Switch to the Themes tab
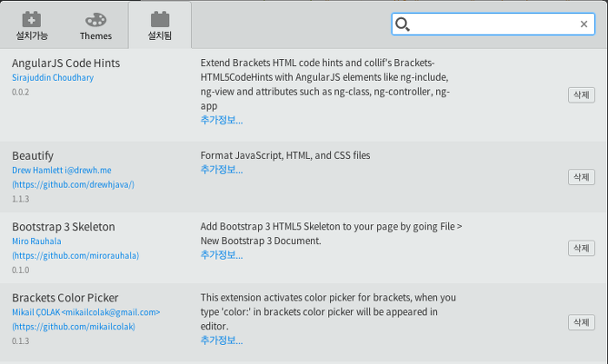 click(x=96, y=25)
